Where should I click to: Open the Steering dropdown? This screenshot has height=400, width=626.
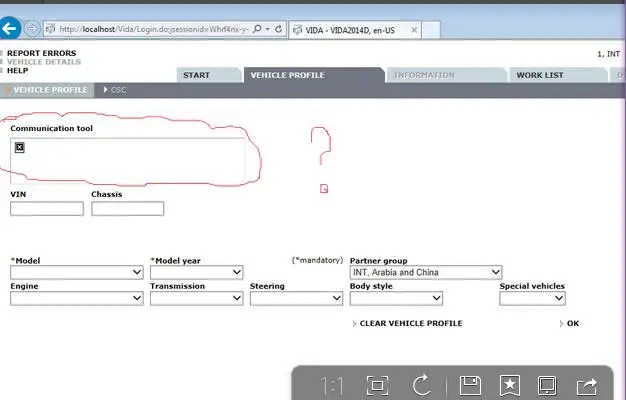tap(296, 298)
